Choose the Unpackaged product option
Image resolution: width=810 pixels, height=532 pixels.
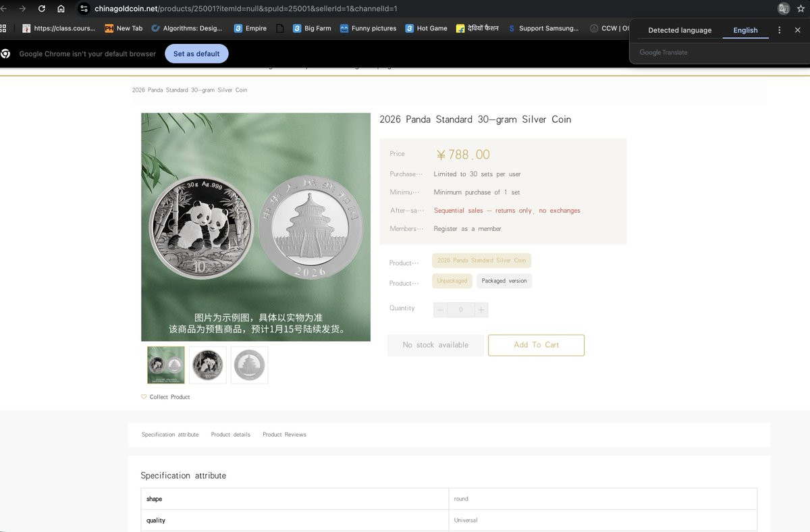click(x=452, y=281)
